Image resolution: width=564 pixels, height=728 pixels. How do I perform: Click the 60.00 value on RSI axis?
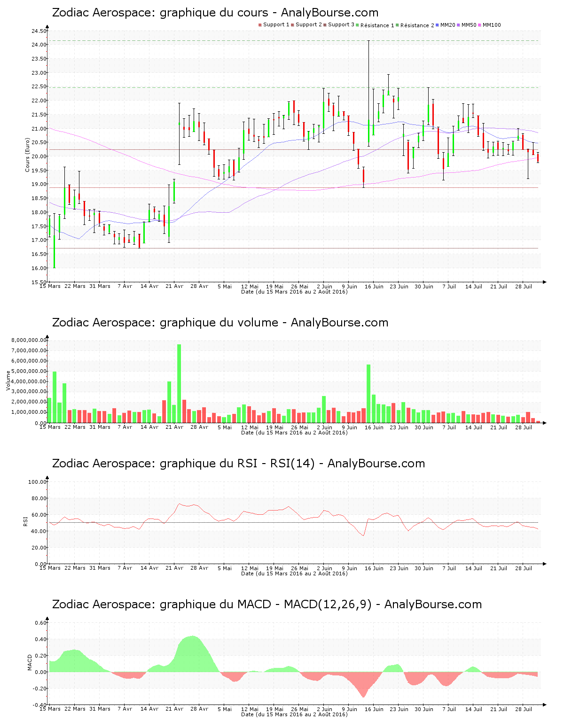click(39, 515)
